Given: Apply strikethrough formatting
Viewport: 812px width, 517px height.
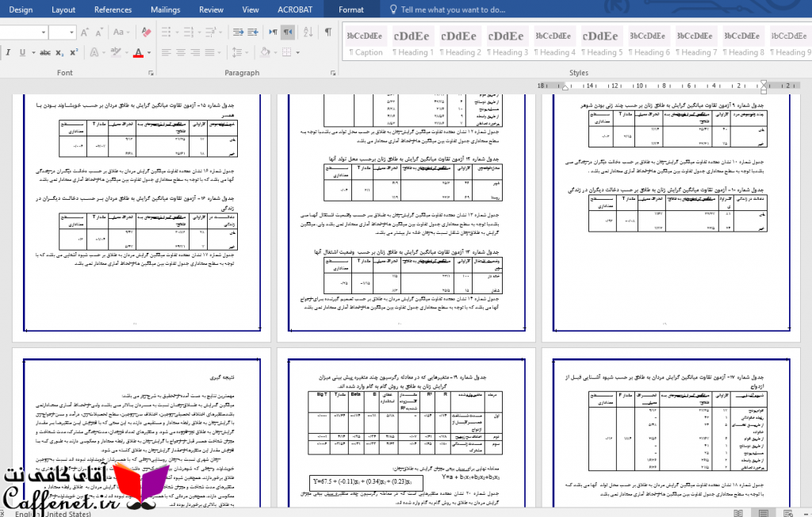Looking at the screenshot, I should tap(45, 52).
